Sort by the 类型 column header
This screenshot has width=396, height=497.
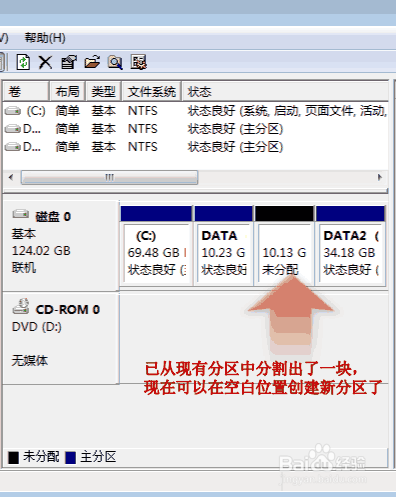[103, 91]
